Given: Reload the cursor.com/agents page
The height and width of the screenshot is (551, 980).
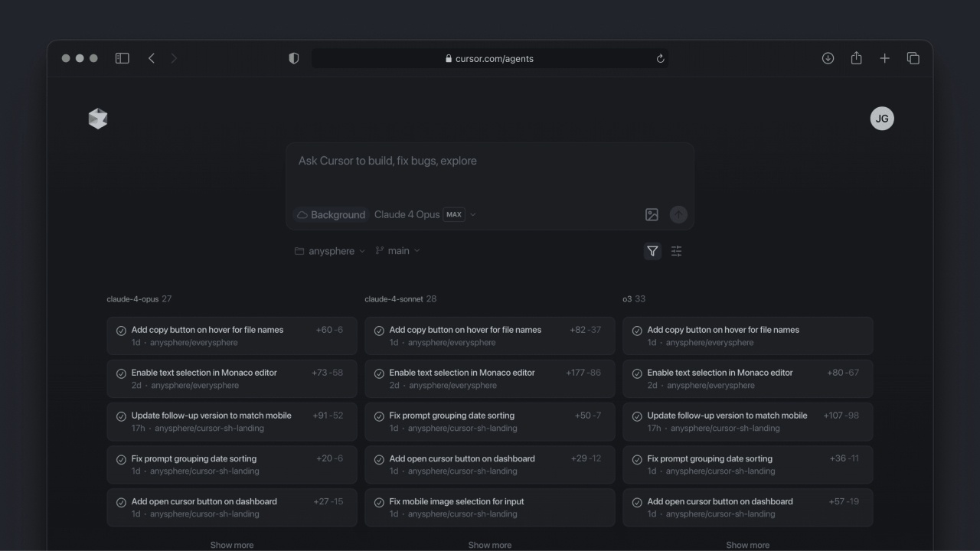Looking at the screenshot, I should tap(660, 59).
